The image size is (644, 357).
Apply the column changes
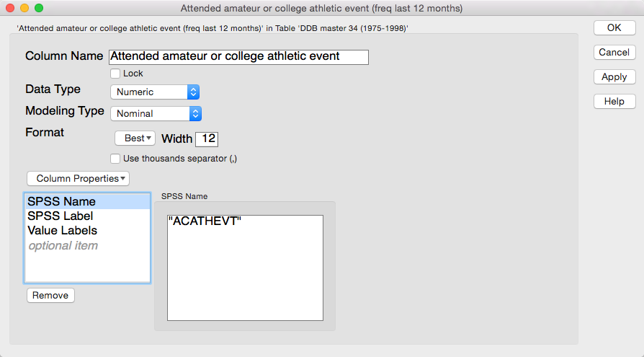click(614, 77)
